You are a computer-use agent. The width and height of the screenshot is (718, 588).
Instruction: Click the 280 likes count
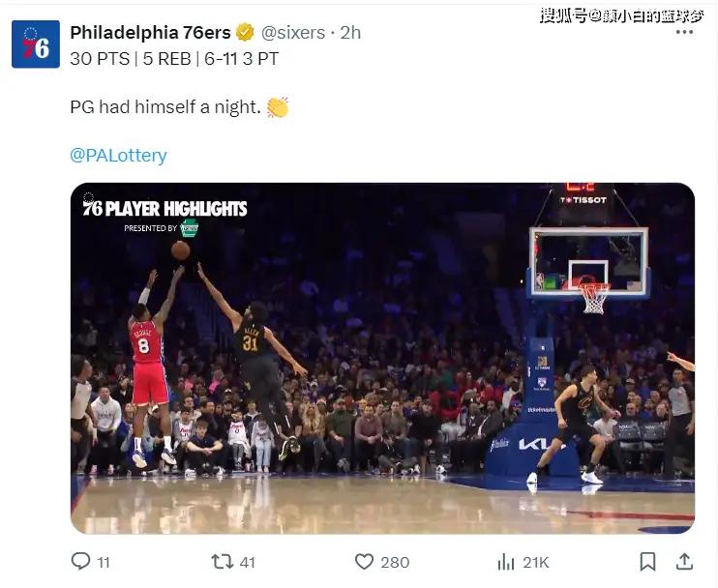395,563
